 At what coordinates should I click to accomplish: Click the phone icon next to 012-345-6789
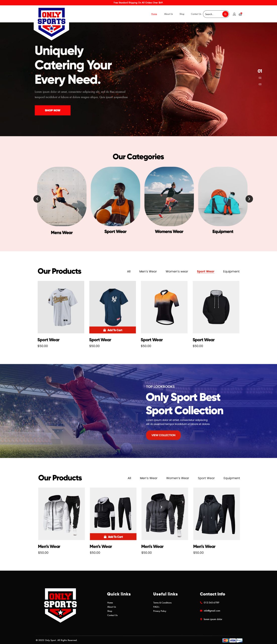201,602
